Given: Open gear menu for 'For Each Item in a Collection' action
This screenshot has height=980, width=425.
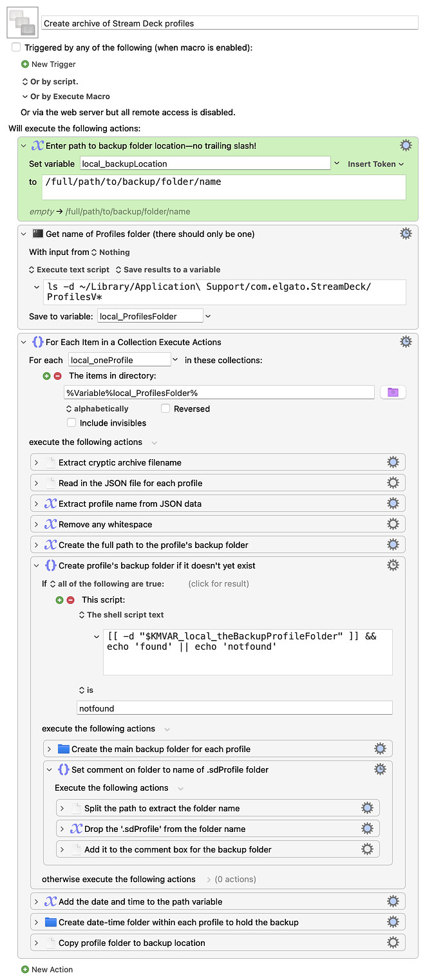Looking at the screenshot, I should click(x=406, y=342).
